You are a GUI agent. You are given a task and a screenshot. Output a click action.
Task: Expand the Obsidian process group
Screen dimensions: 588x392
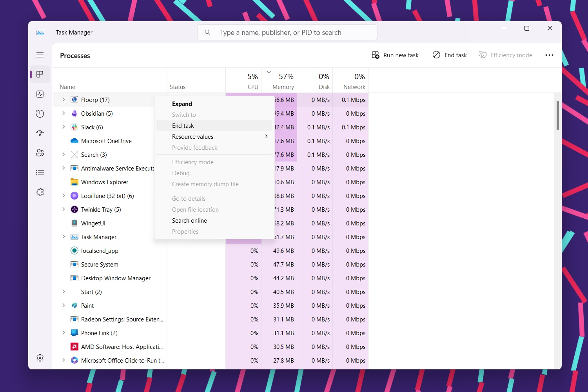64,113
